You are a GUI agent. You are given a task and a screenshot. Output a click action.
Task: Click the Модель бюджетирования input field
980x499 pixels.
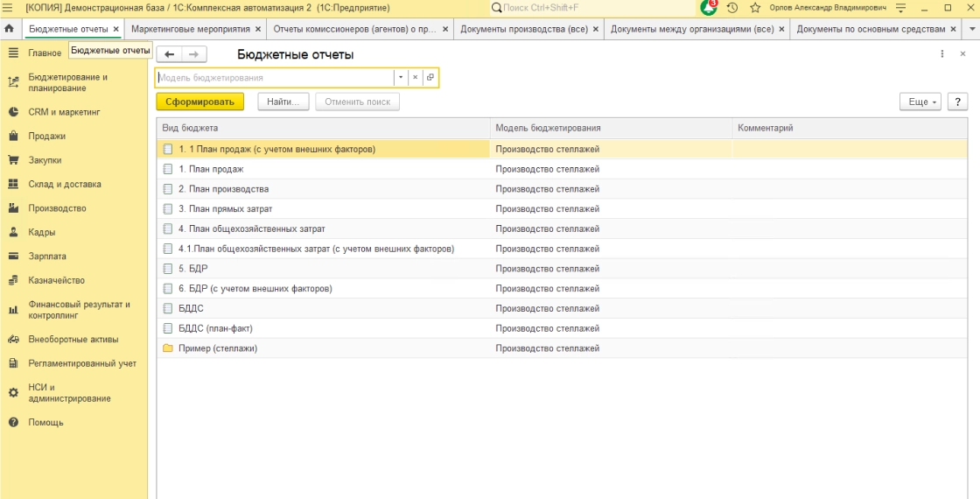(275, 78)
